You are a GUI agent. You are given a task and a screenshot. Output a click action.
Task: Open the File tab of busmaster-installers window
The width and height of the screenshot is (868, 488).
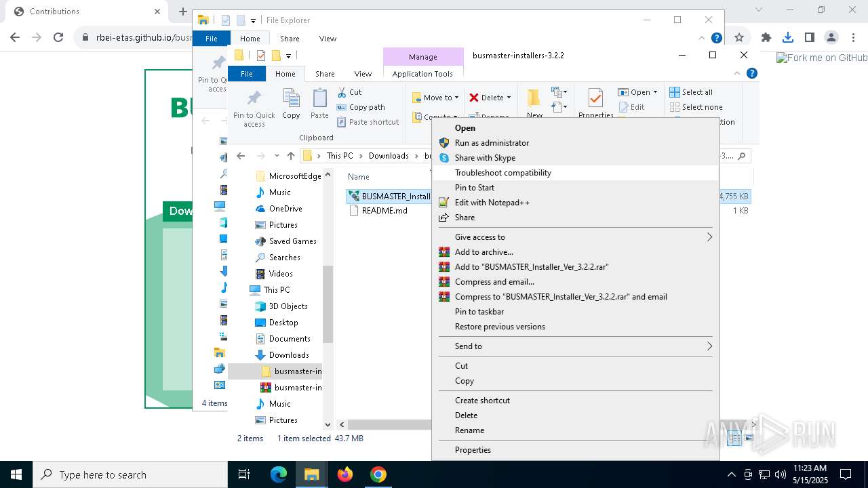pos(247,74)
